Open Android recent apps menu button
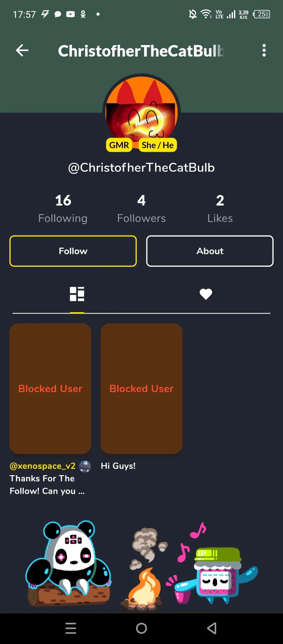The width and height of the screenshot is (283, 644). tap(71, 628)
